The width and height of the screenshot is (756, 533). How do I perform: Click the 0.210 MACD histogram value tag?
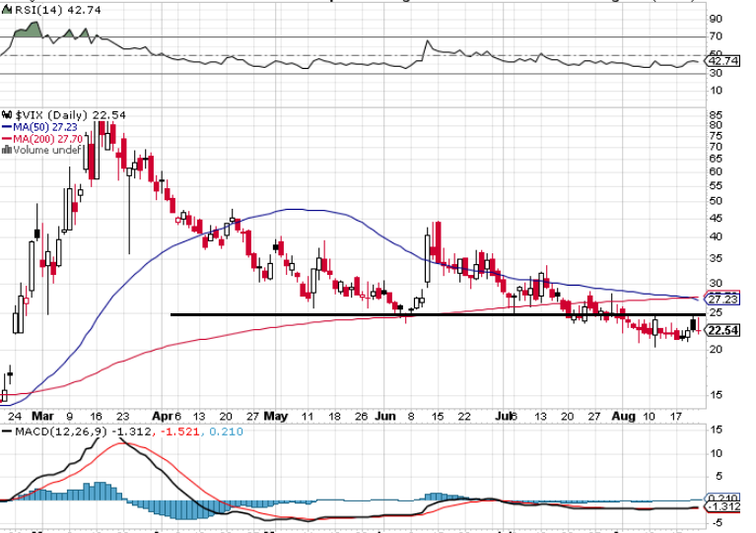[x=724, y=499]
